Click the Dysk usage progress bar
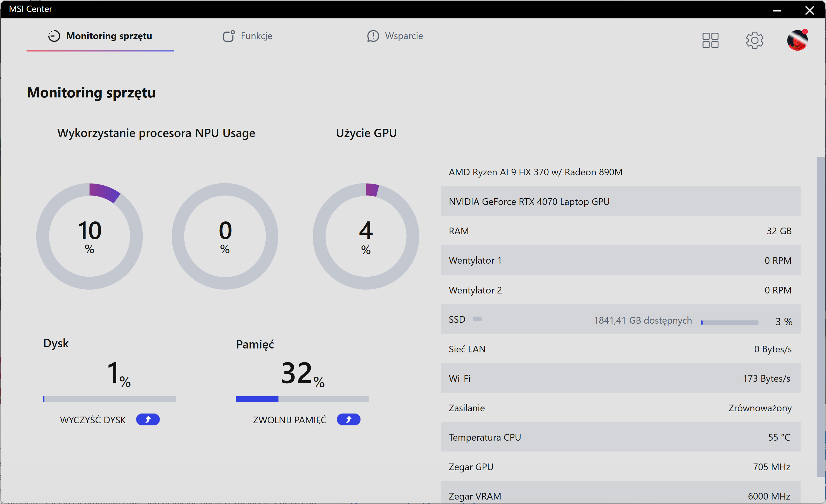Screen dimensions: 826x504 (109, 399)
